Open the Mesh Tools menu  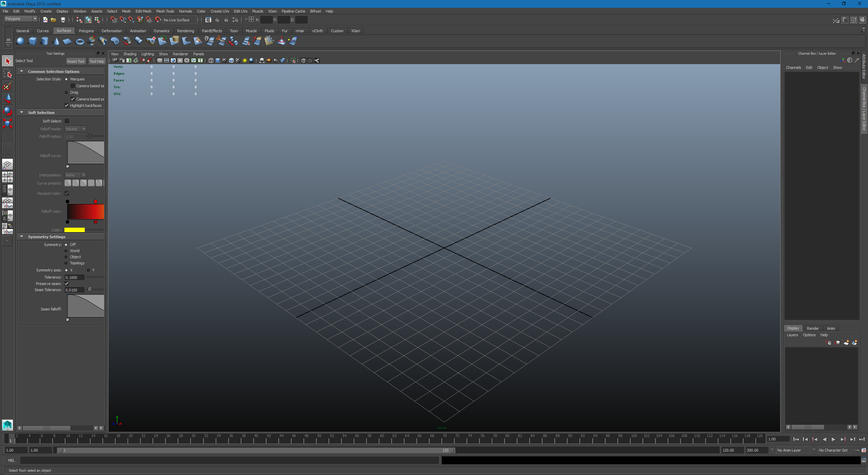[165, 11]
